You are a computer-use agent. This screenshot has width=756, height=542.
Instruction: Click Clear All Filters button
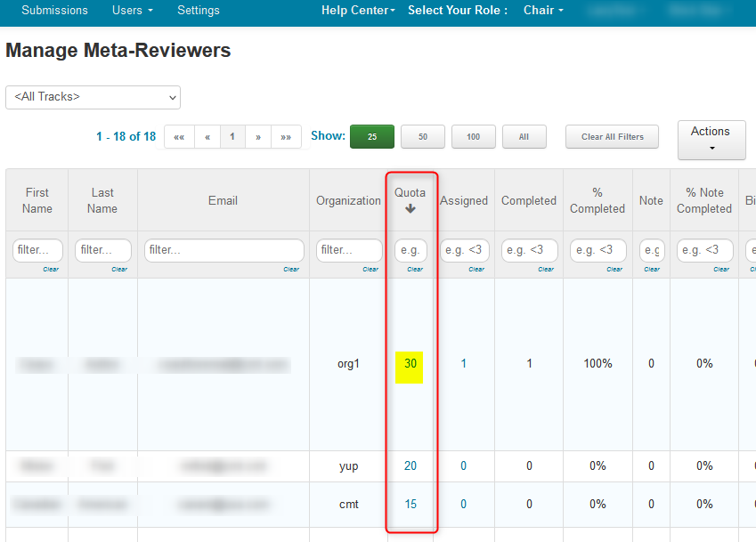(x=613, y=137)
